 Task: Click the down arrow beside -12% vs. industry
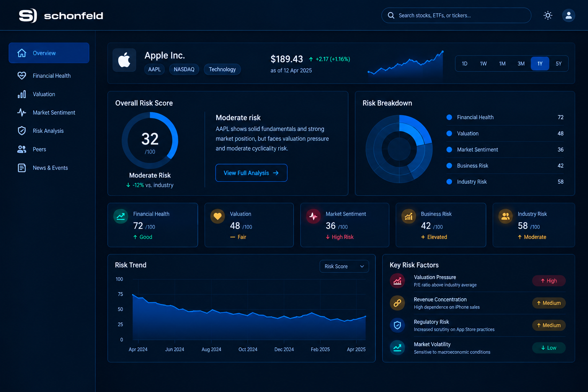(128, 185)
